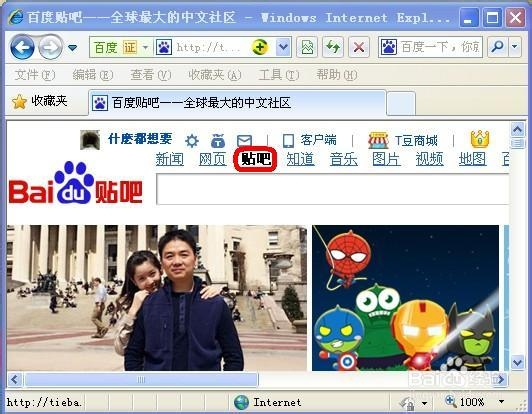Click the Baidu 贴吧 logo
Viewport: 532px width, 414px height.
75,183
